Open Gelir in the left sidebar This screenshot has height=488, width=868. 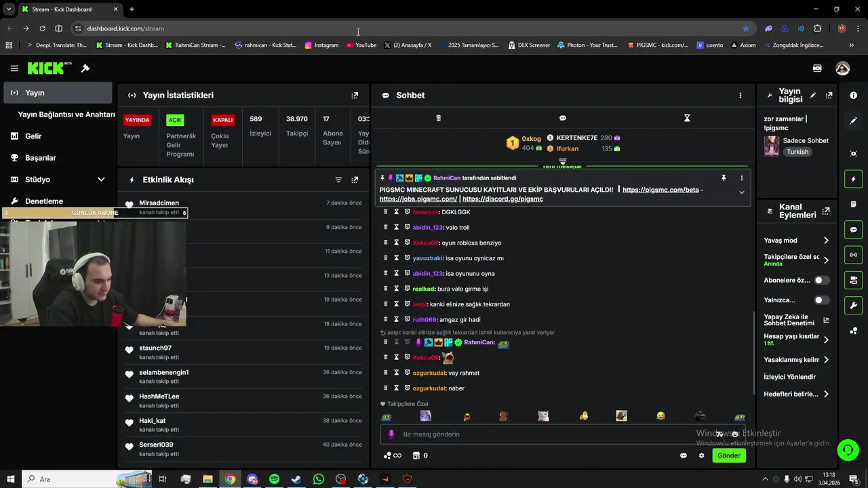pyautogui.click(x=33, y=136)
